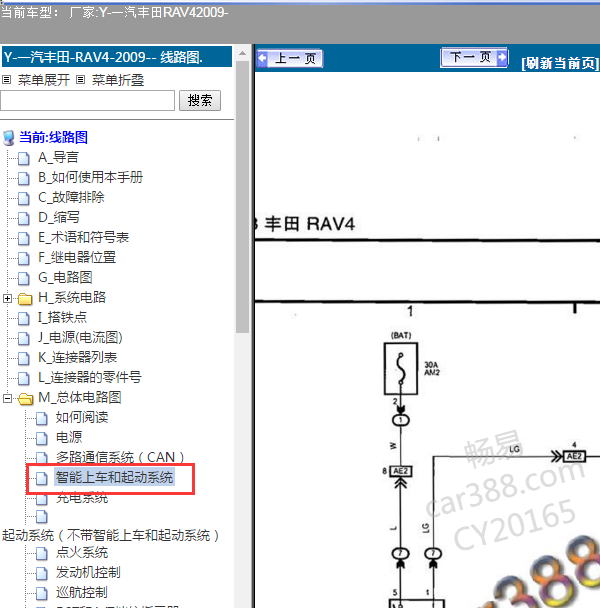This screenshot has height=608, width=600.
Task: Click page icon beside 发动机控制
Action: pyautogui.click(x=41, y=573)
